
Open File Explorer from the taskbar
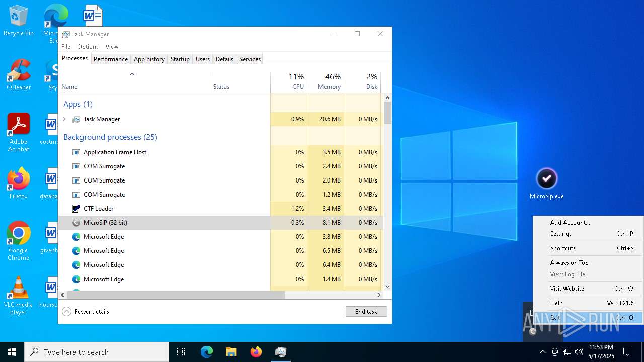click(231, 352)
